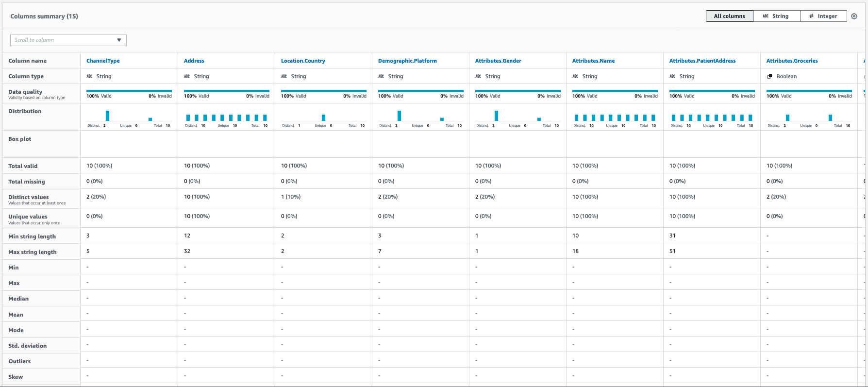This screenshot has width=868, height=387.
Task: Click Attributes.PatientAddress min string length 31
Action: point(672,236)
